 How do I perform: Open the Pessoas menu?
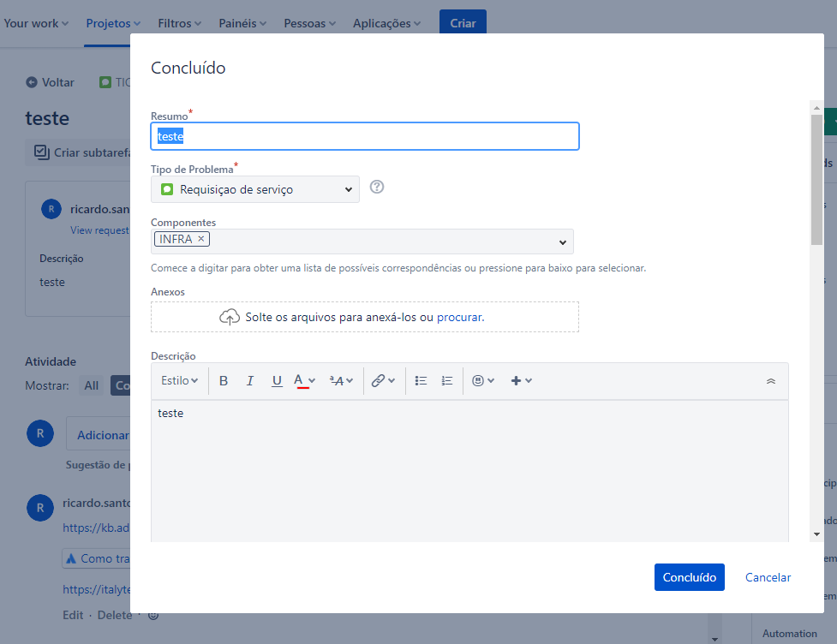pos(309,23)
